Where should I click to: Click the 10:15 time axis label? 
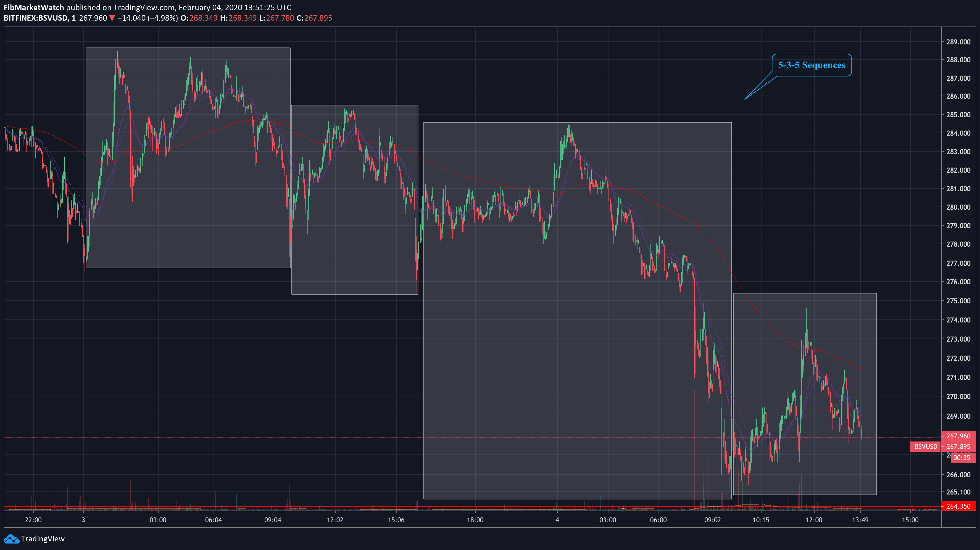(761, 519)
